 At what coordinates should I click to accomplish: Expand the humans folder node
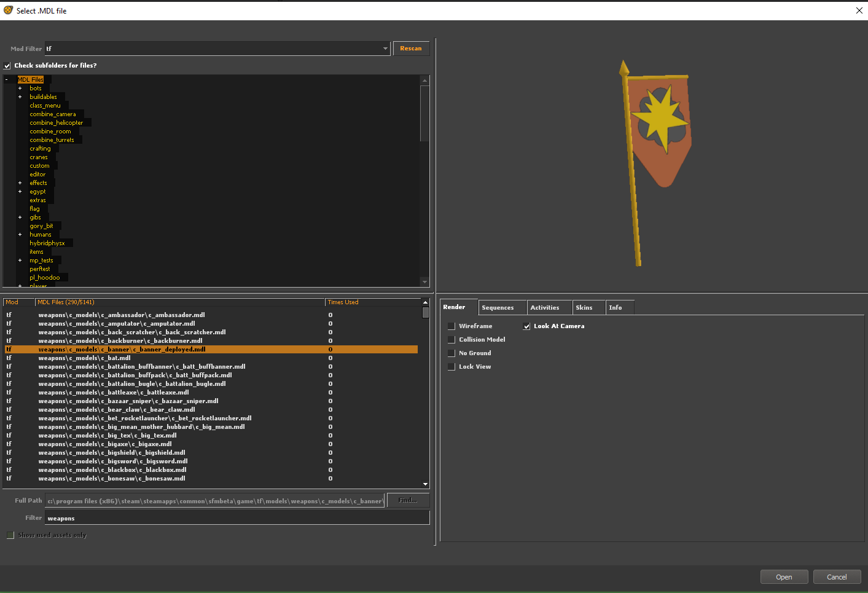tap(20, 235)
